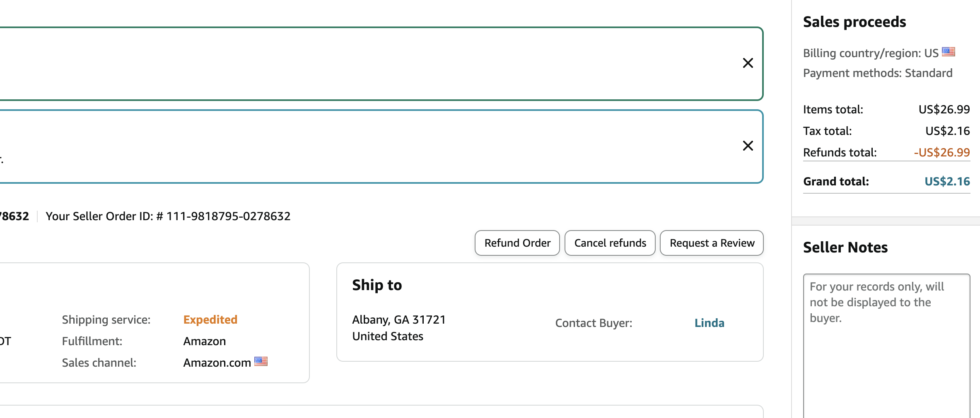
Task: Click the Albany, GA 31721 address line
Action: point(398,320)
